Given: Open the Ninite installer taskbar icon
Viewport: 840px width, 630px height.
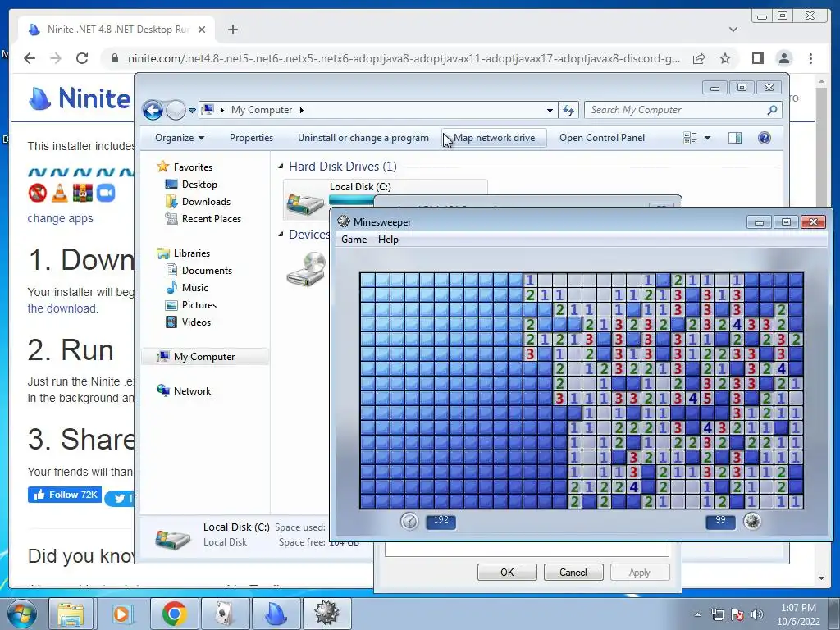Looking at the screenshot, I should (275, 614).
